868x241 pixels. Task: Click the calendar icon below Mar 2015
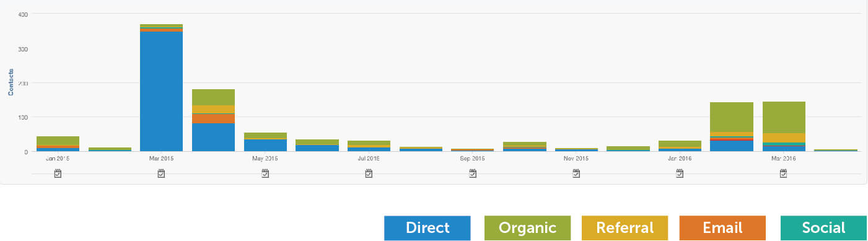point(161,173)
